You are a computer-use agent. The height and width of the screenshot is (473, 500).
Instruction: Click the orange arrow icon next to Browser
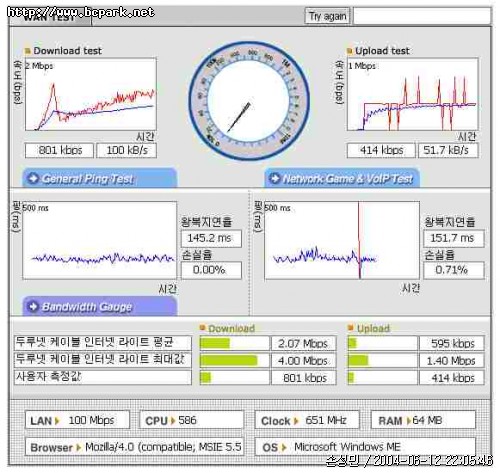[x=79, y=447]
